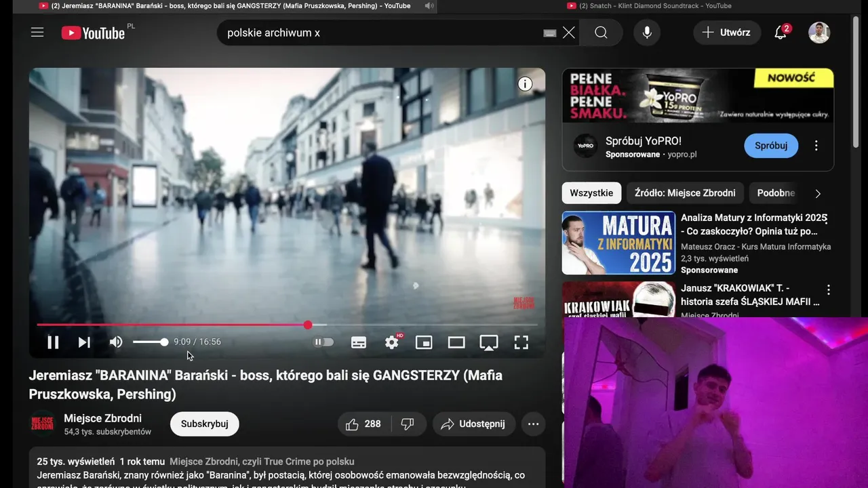Select the Źródło: Miejsce Zbrodni chip
The height and width of the screenshot is (488, 868).
point(685,193)
